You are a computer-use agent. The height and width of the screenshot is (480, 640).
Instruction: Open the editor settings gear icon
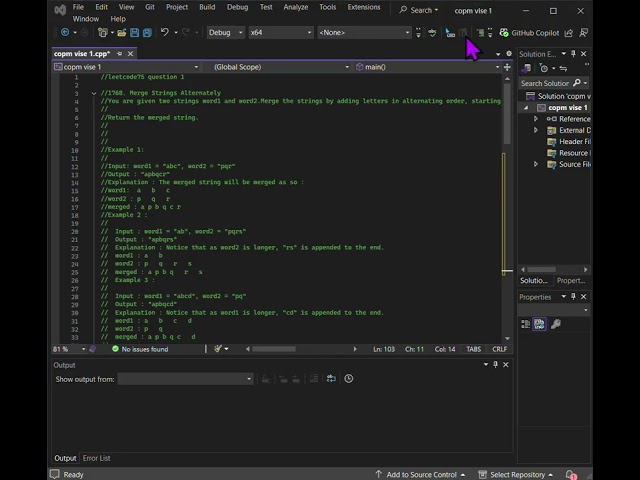509,53
